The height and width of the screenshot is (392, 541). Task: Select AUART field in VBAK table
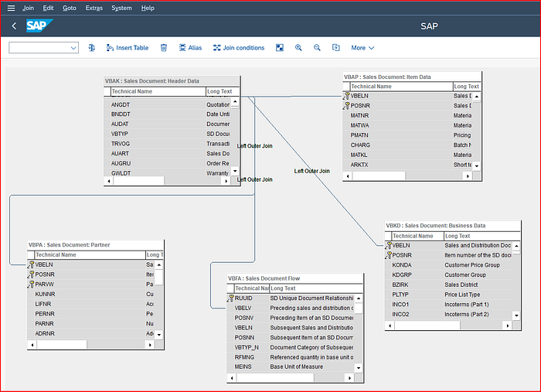[120, 154]
